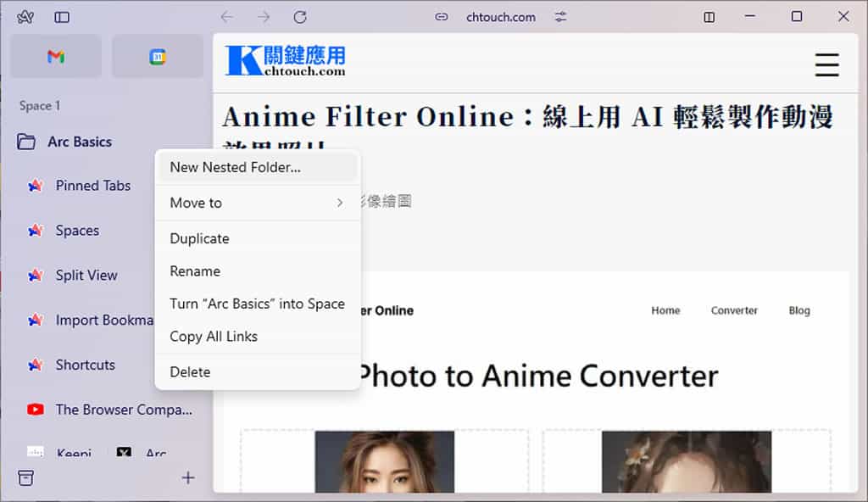Image resolution: width=868 pixels, height=502 pixels.
Task: Reload the page with the refresh icon
Action: pos(300,17)
